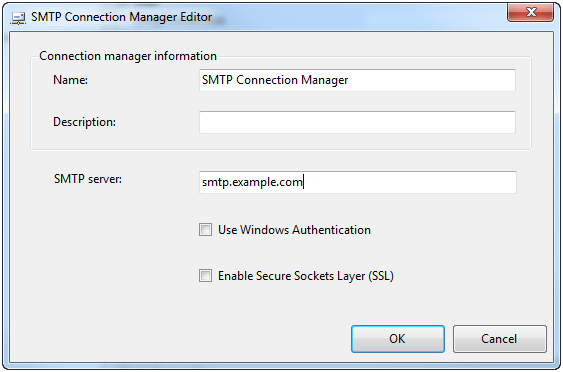This screenshot has width=563, height=372.
Task: Tick the Enable Secure Sockets Layer checkbox box
Action: pyautogui.click(x=205, y=276)
